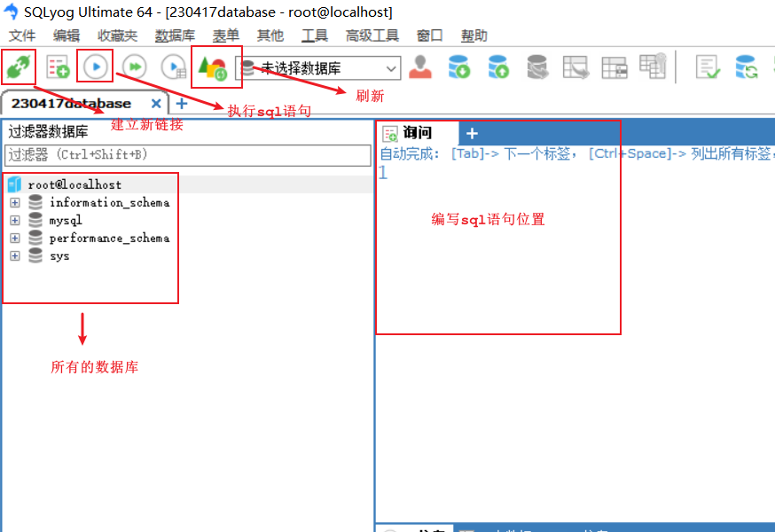Open the 工具 menu
The height and width of the screenshot is (532, 775).
[315, 35]
